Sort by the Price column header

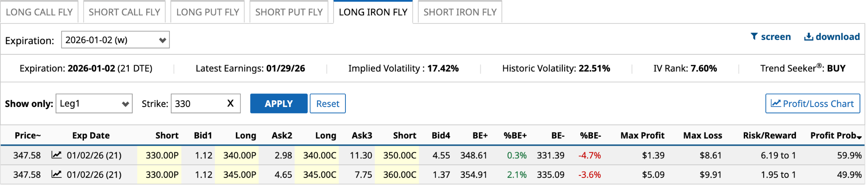[x=28, y=135]
